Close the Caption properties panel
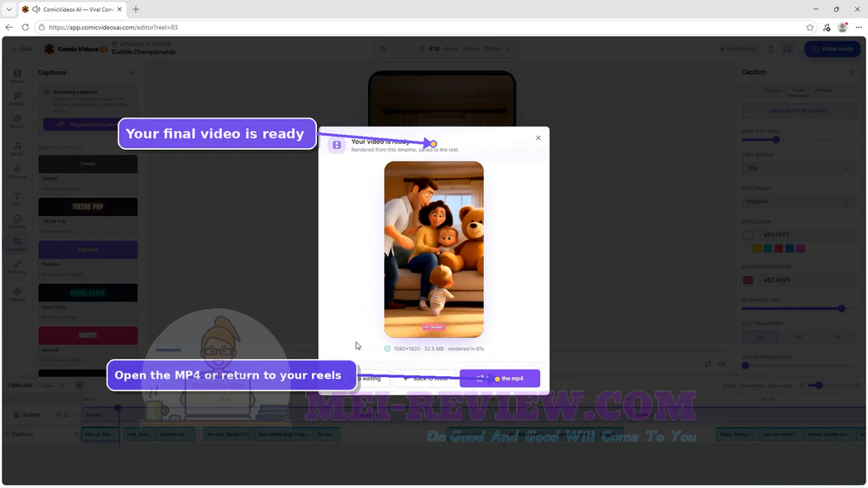Viewport: 868px width, 488px height. [853, 72]
